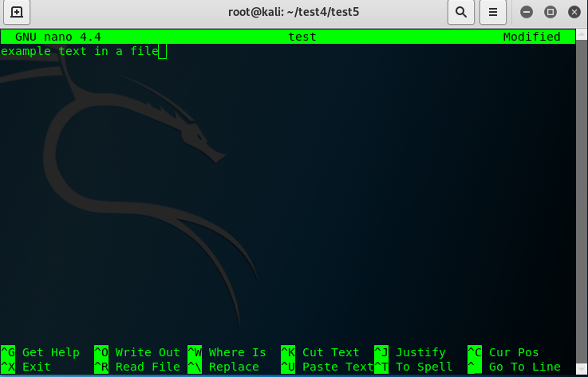Click the ^G shortcut key label

[8, 352]
